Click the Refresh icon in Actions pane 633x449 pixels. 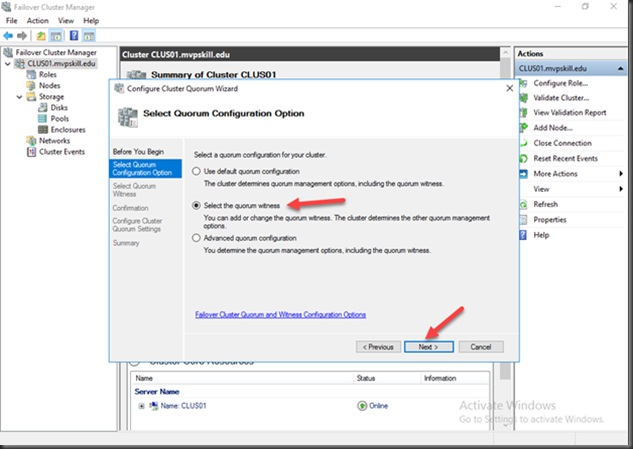[524, 204]
